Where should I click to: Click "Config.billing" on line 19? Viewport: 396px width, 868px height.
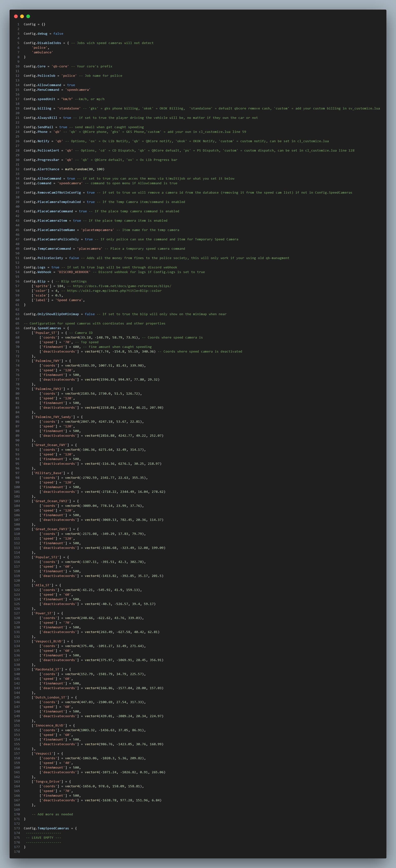(38, 109)
